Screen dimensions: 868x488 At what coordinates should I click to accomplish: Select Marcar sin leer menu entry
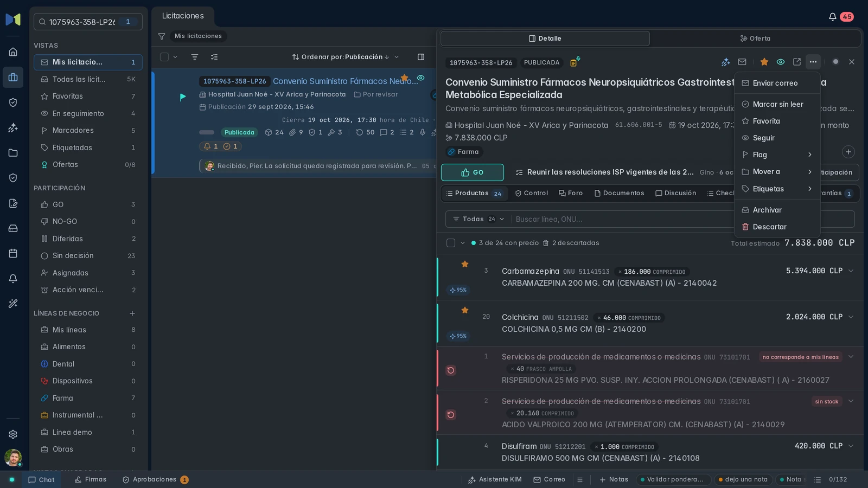pos(777,104)
